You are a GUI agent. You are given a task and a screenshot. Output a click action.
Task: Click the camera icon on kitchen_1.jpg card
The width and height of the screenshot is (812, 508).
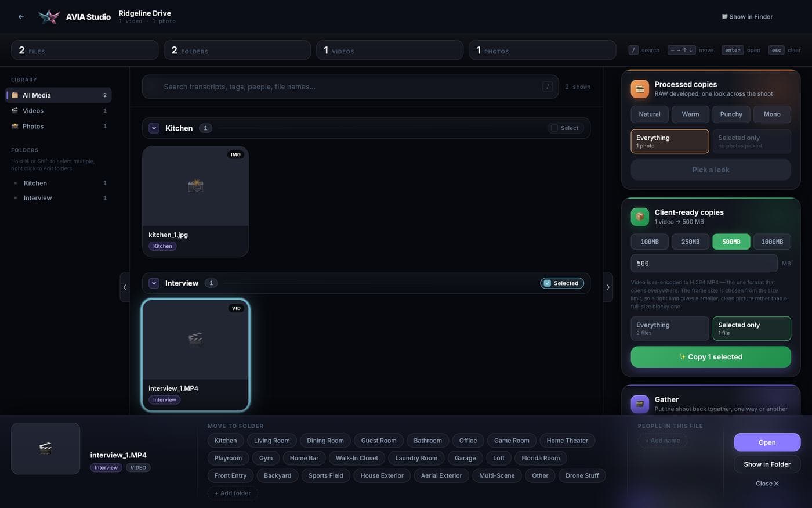195,186
